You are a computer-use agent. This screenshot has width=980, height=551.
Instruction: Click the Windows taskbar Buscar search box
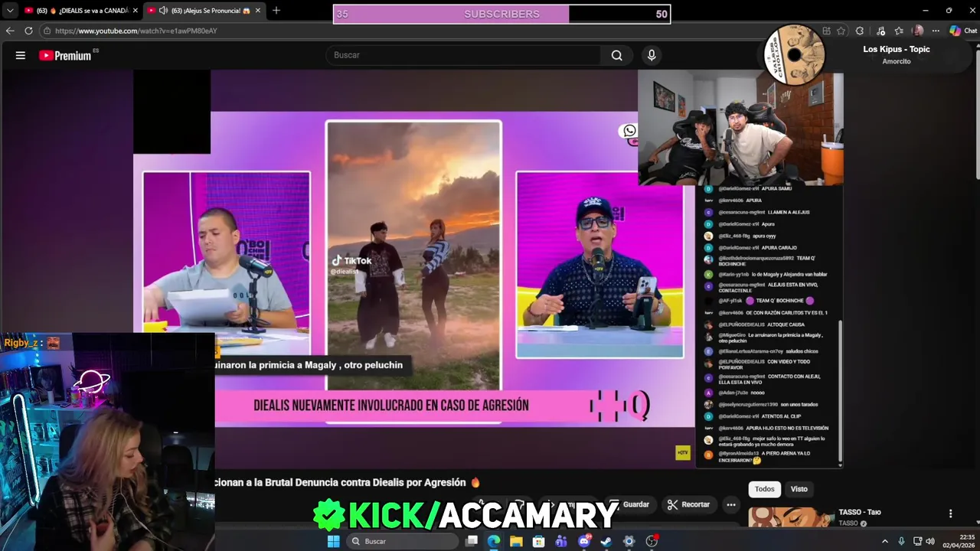[402, 541]
